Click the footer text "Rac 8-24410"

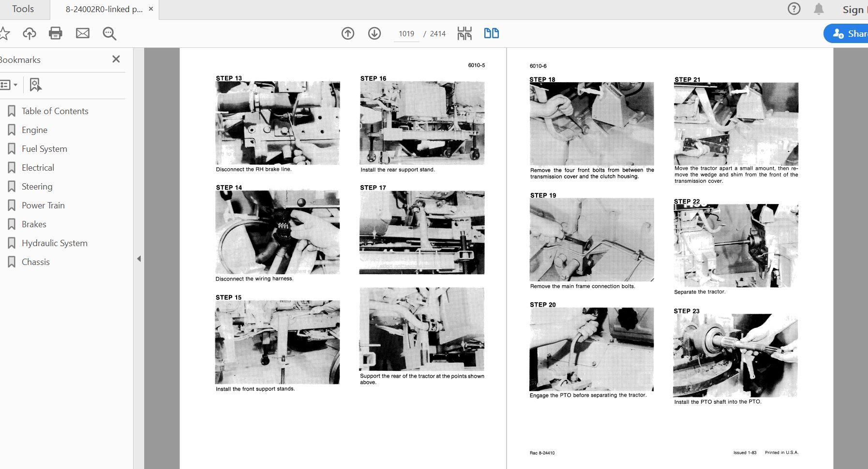(x=542, y=453)
